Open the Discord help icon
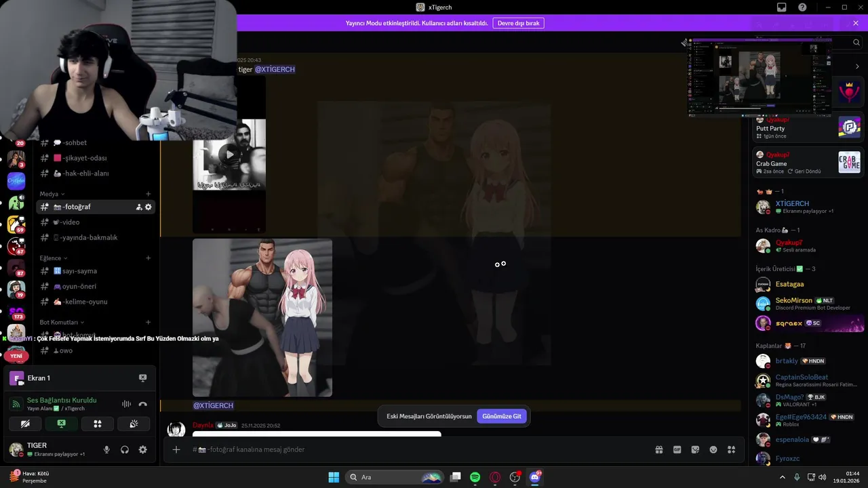868x488 pixels. (802, 7)
